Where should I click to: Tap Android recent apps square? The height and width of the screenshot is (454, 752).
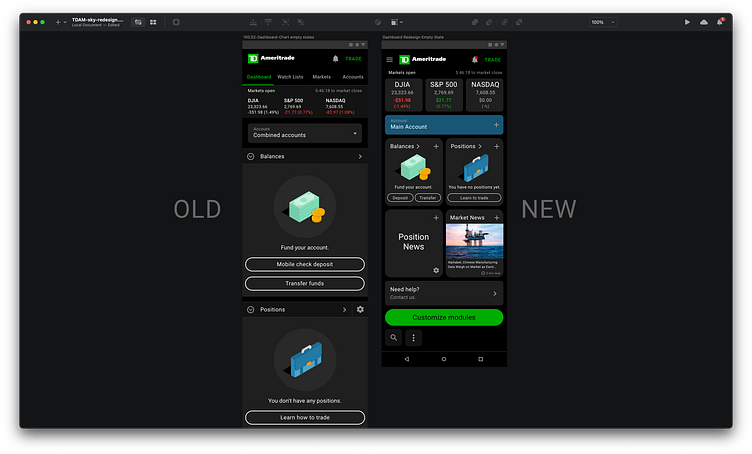481,359
